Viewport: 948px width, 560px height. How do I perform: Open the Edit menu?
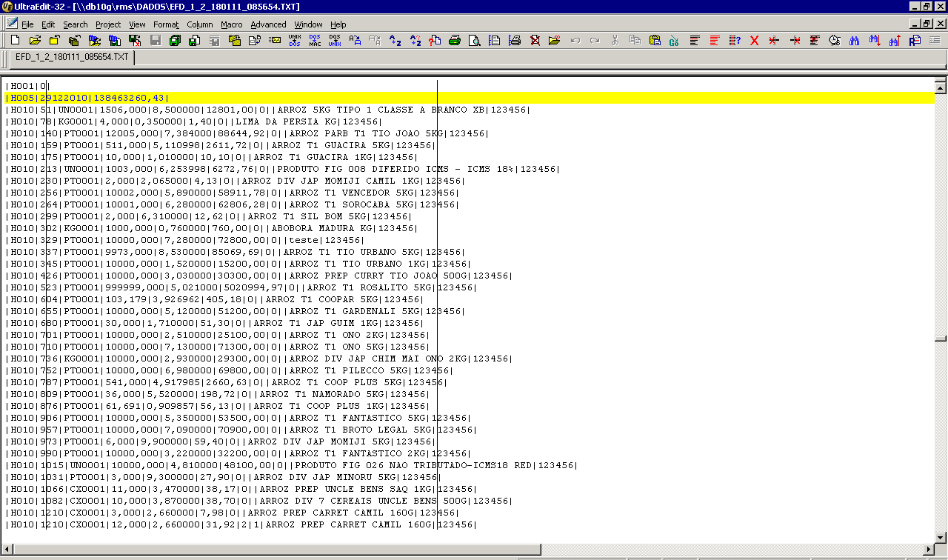(48, 24)
